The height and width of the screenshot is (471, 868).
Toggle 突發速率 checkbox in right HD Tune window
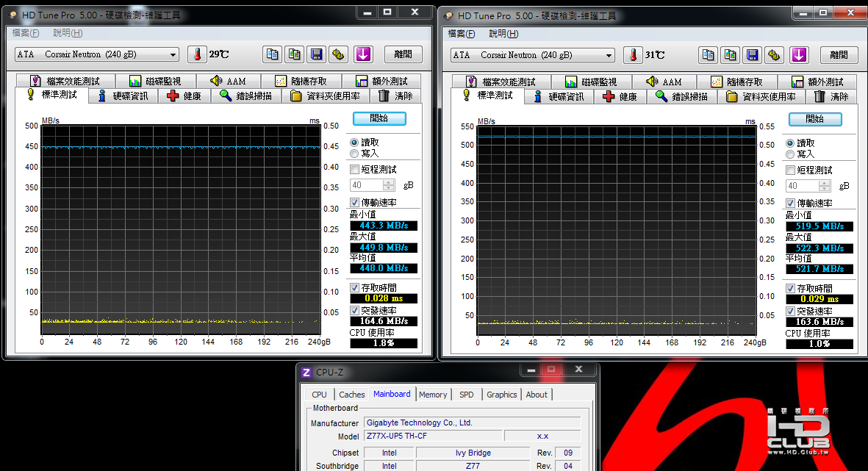tap(791, 311)
